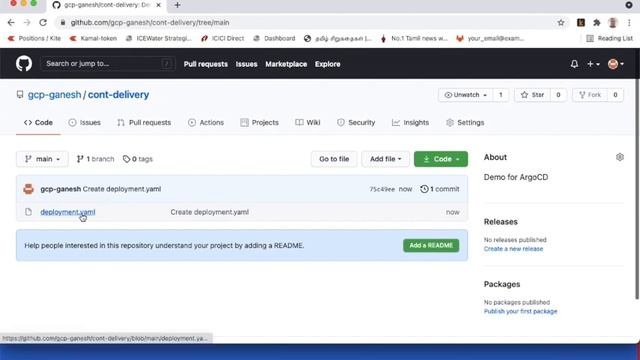This screenshot has height=360, width=640.
Task: Open the Releases heading link
Action: [500, 222]
